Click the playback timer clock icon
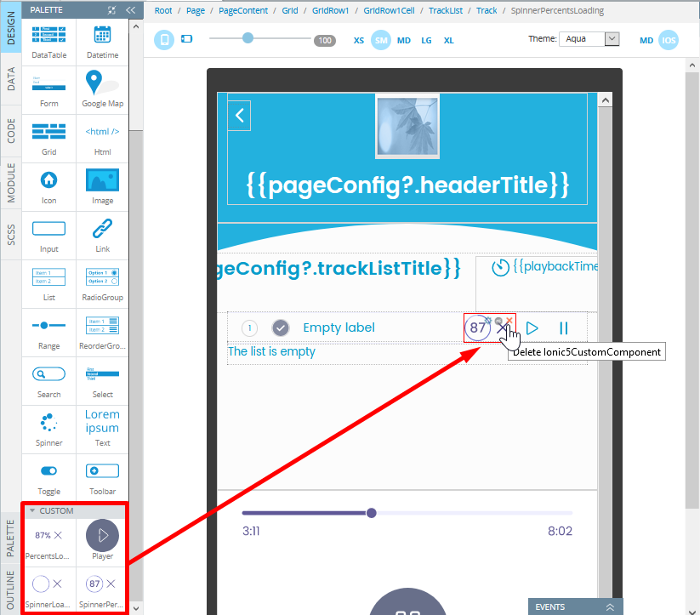The height and width of the screenshot is (615, 700). (x=500, y=268)
